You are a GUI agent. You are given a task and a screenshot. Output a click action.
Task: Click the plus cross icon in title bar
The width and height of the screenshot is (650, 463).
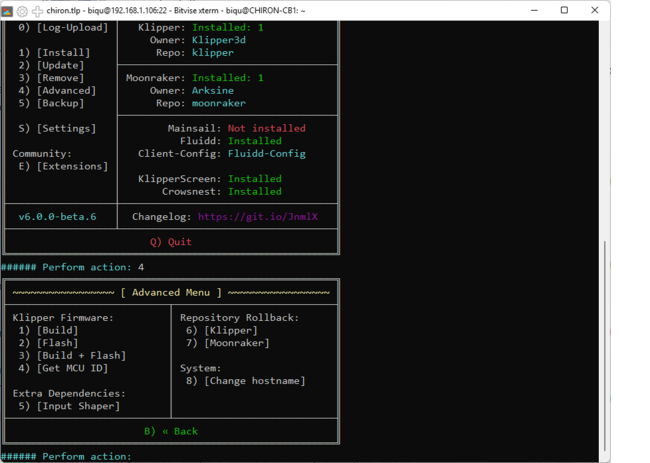pos(37,11)
